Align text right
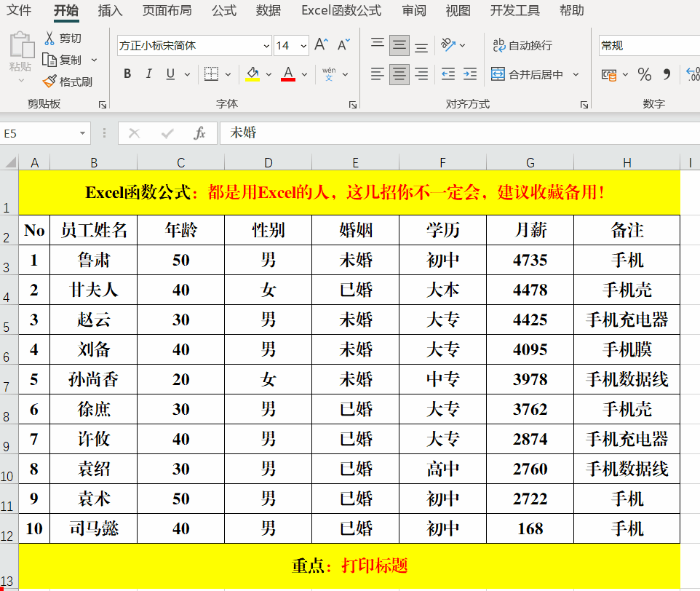The width and height of the screenshot is (700, 591). pyautogui.click(x=421, y=74)
